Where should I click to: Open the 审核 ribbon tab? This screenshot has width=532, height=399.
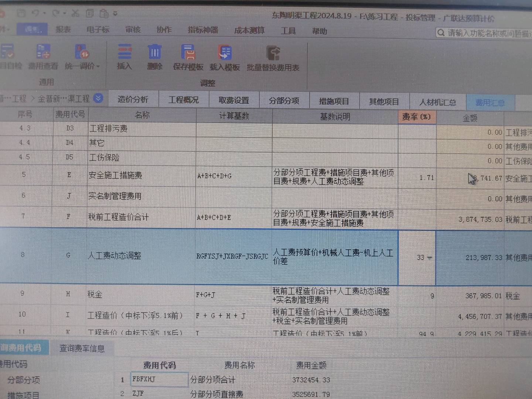(x=133, y=30)
